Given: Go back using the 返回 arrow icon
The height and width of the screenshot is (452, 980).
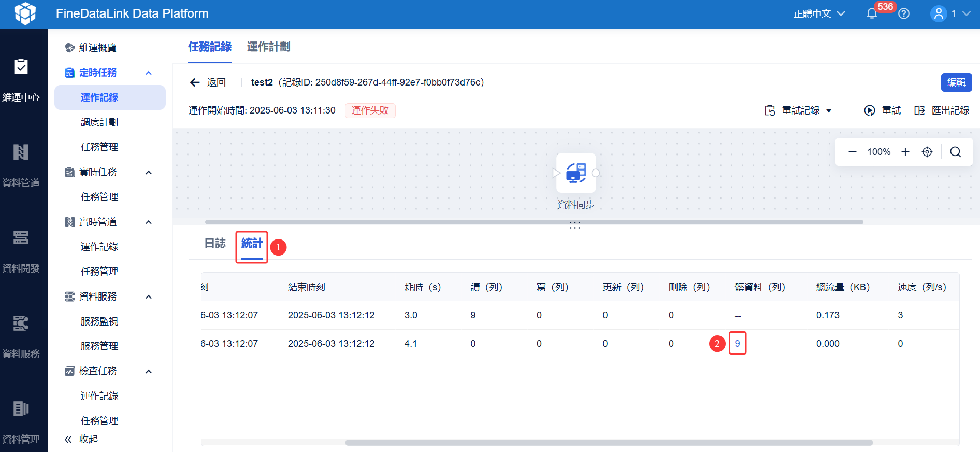Looking at the screenshot, I should pos(195,82).
